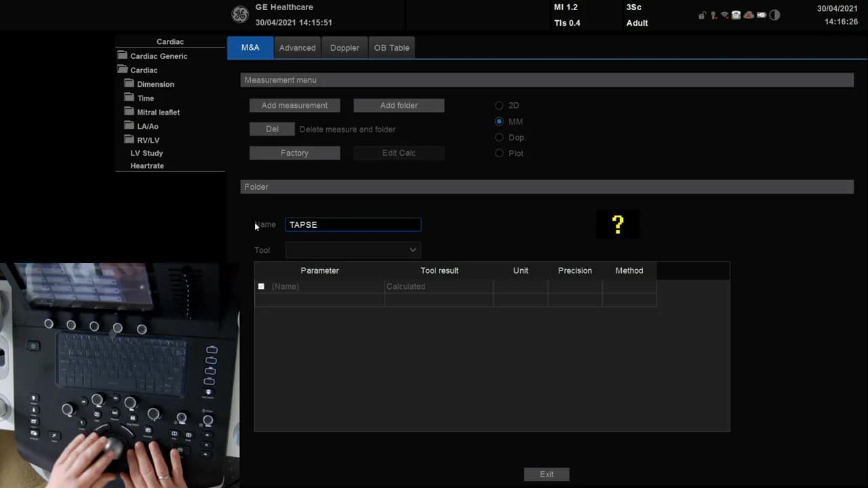Click the telephone status icon
The image size is (868, 488).
[736, 16]
